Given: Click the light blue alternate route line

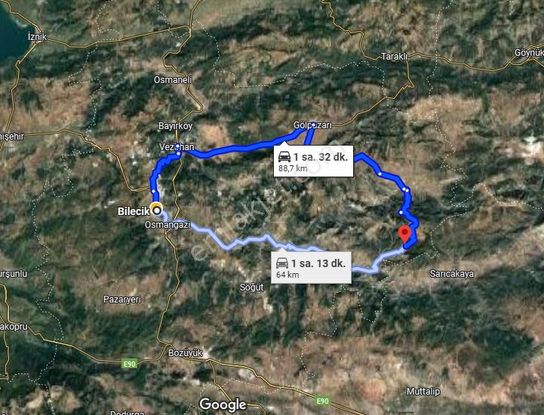Looking at the screenshot, I should (243, 241).
